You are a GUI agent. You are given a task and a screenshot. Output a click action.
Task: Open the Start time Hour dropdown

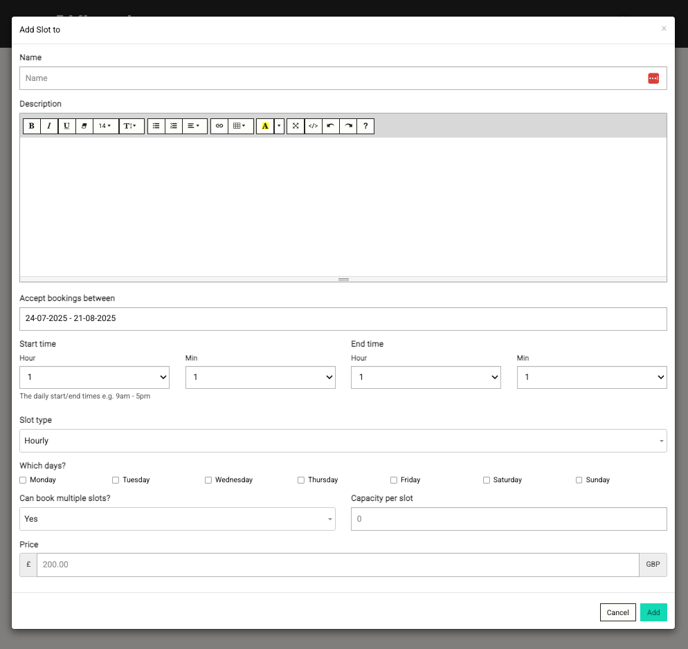(94, 377)
